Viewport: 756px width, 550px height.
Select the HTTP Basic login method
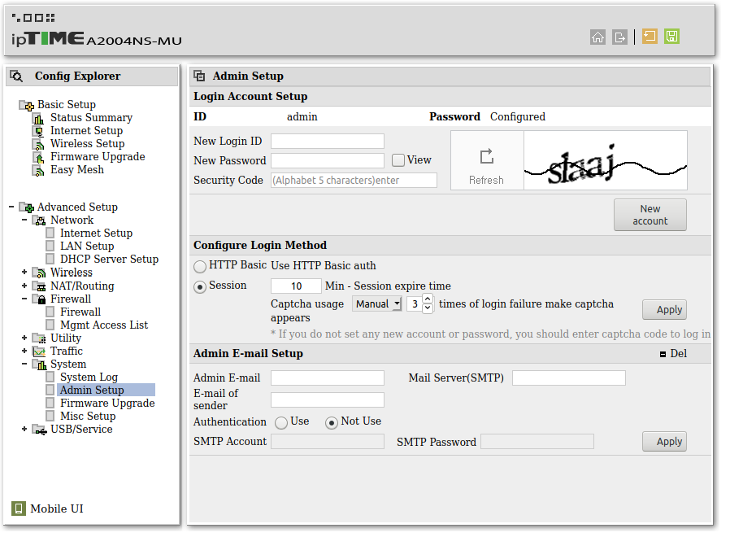click(200, 266)
